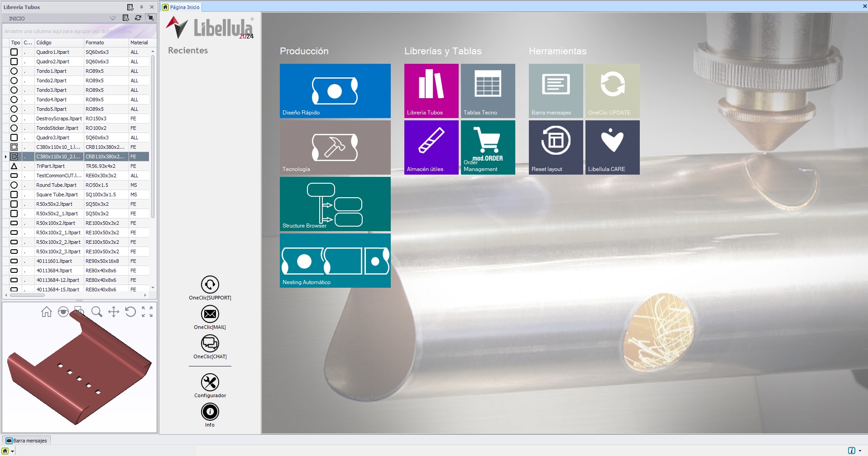Fit the 3D preview to full extents
The width and height of the screenshot is (868, 456).
pyautogui.click(x=147, y=312)
